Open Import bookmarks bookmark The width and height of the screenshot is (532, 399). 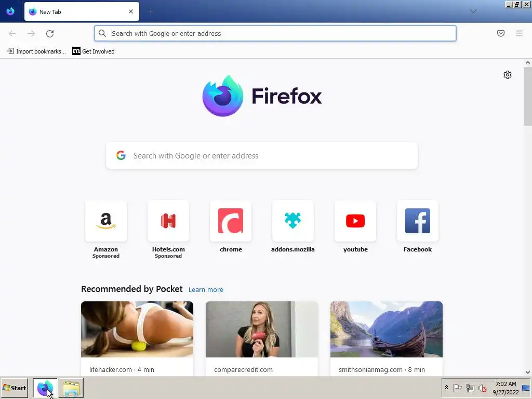pyautogui.click(x=36, y=51)
